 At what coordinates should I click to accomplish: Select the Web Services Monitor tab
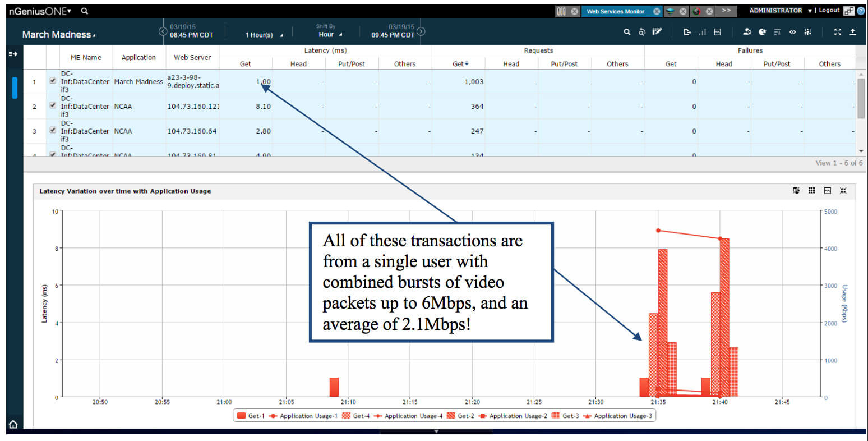[x=615, y=11]
